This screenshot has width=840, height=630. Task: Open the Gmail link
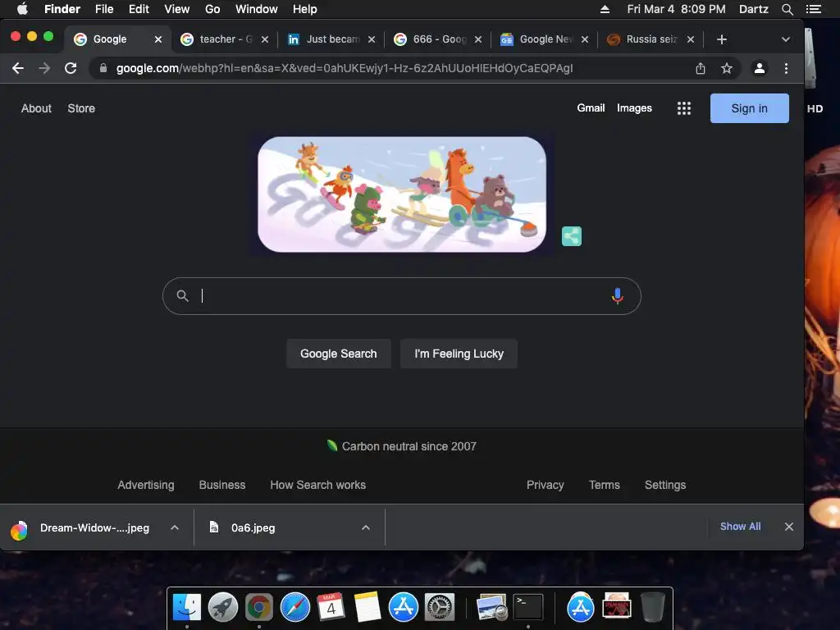tap(591, 108)
